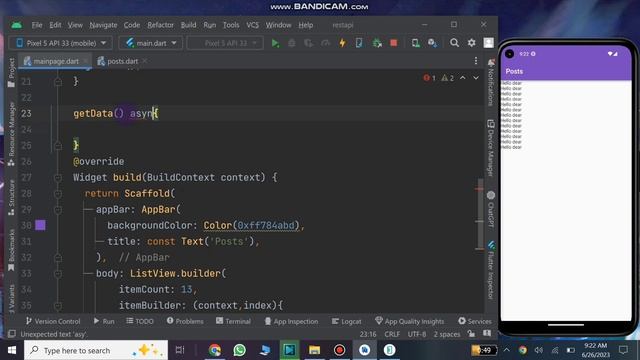This screenshot has height=360, width=640.
Task: Open Structure tool window
Action: point(11,198)
